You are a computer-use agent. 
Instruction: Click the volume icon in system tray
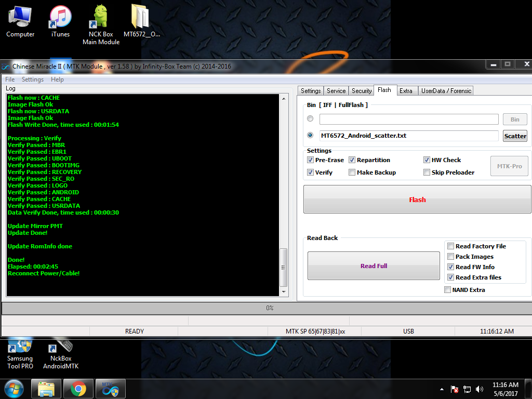coord(480,389)
